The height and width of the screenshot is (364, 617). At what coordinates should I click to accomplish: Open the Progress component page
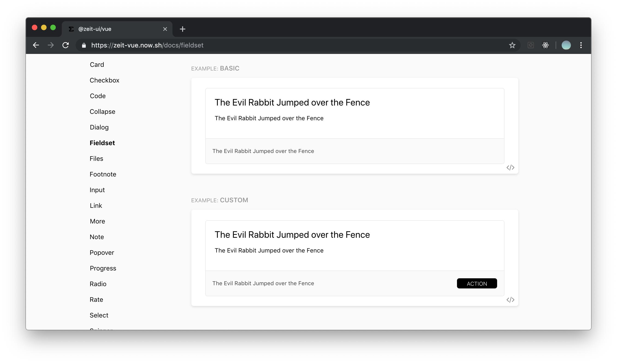tap(103, 268)
